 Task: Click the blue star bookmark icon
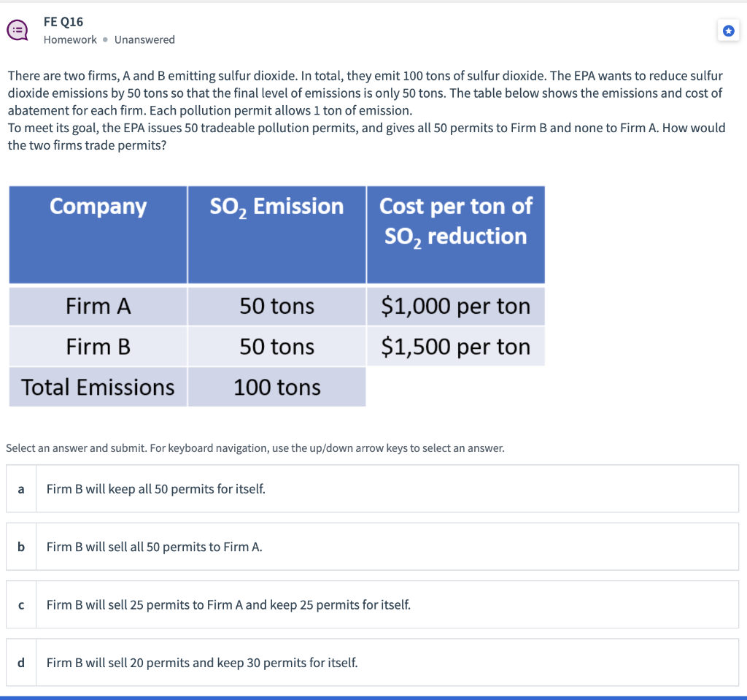point(729,31)
